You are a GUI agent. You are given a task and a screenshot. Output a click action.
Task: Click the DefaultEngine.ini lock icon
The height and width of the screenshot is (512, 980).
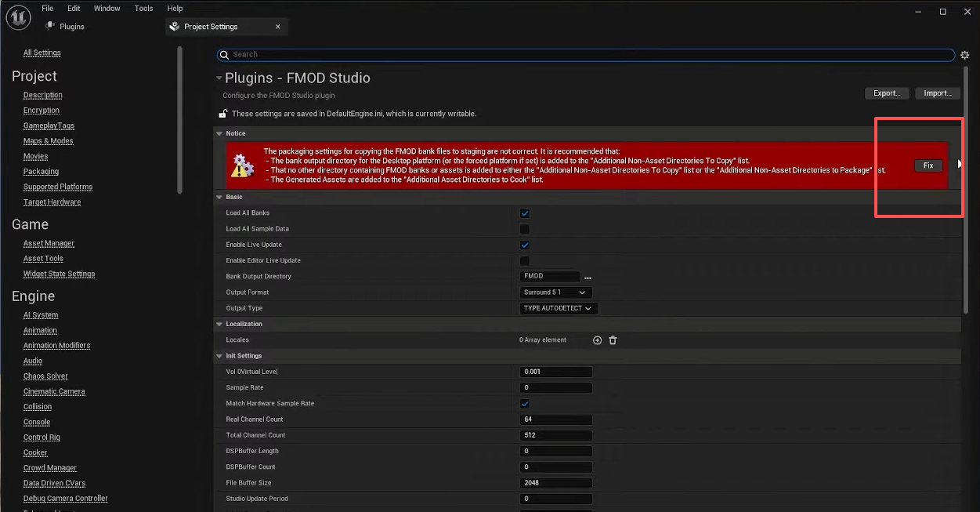[222, 113]
